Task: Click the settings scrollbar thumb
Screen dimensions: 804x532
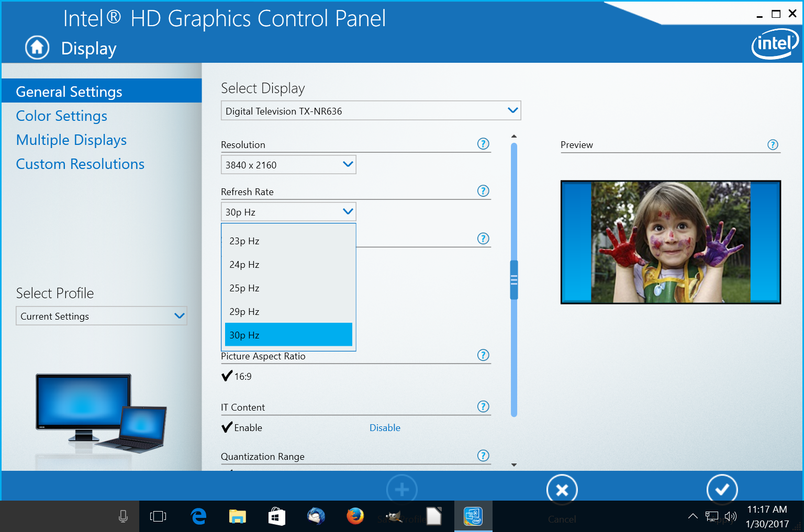Action: click(514, 280)
